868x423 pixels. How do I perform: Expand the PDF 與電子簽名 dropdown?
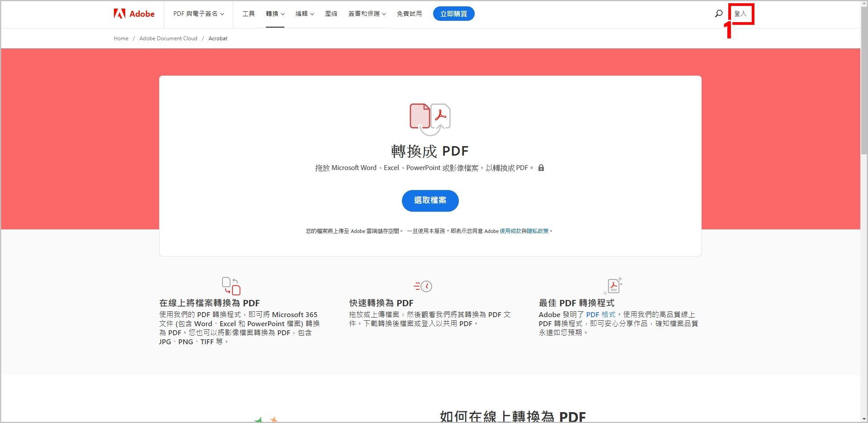coord(198,14)
